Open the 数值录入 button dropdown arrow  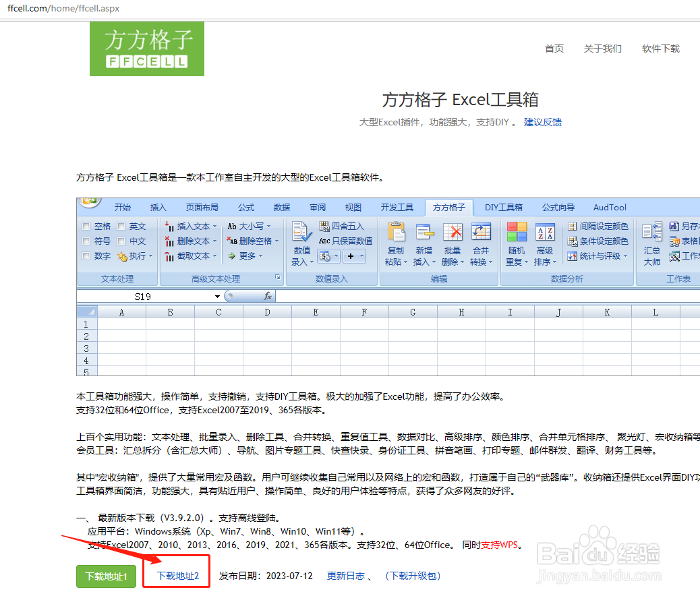pyautogui.click(x=312, y=262)
